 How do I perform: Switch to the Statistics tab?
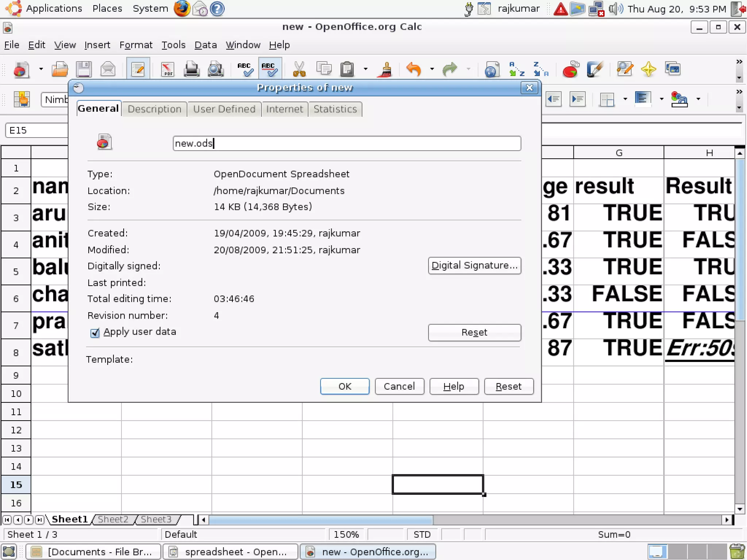[x=335, y=109]
